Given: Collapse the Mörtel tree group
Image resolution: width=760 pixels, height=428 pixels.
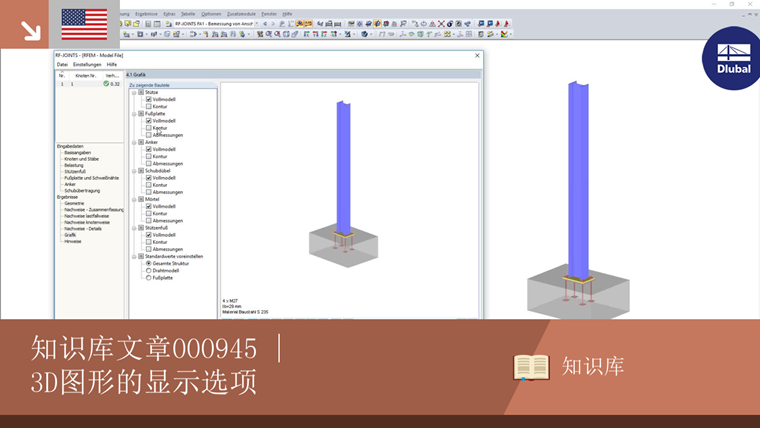Looking at the screenshot, I should pyautogui.click(x=134, y=199).
